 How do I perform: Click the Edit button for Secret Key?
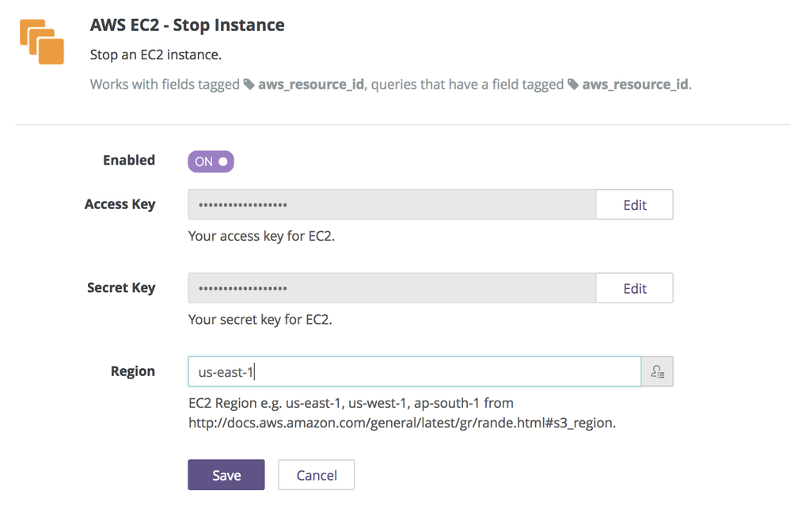click(634, 288)
